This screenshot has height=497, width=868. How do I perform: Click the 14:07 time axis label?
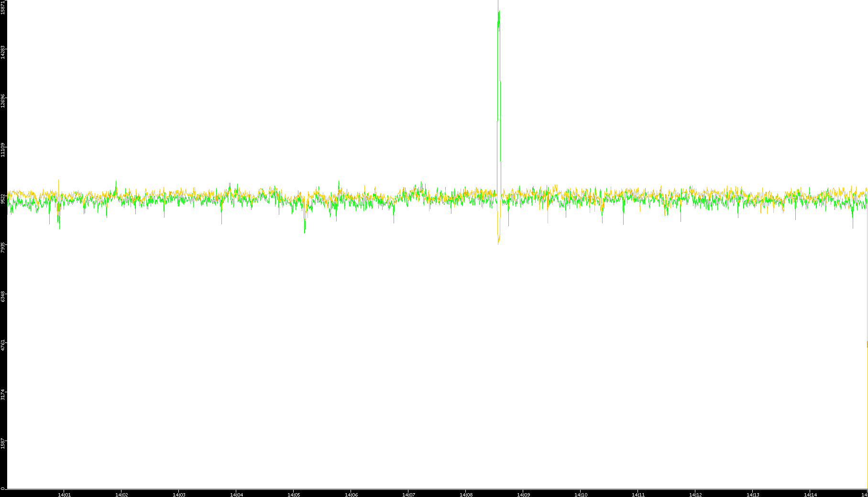[408, 495]
